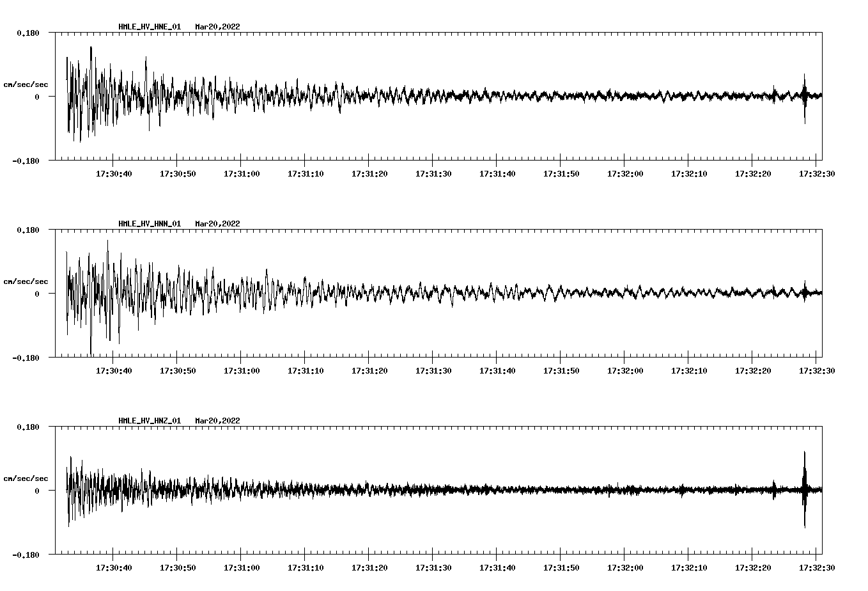Click the 17:31:10 time label under HNE plot
The width and height of the screenshot is (868, 591).
tap(306, 173)
